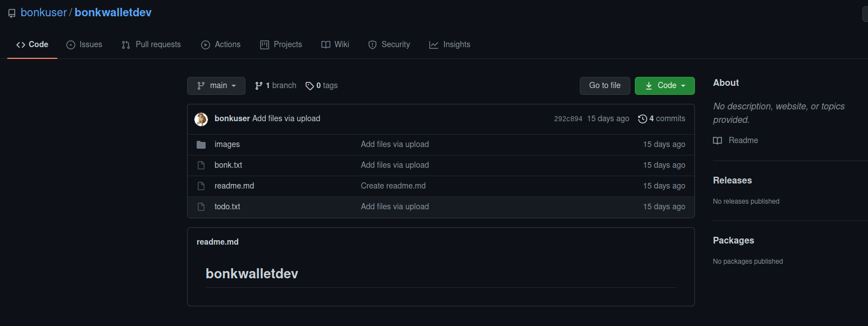The image size is (868, 326).
Task: Click '15 days ago' in the todo.txt row
Action: (x=664, y=206)
